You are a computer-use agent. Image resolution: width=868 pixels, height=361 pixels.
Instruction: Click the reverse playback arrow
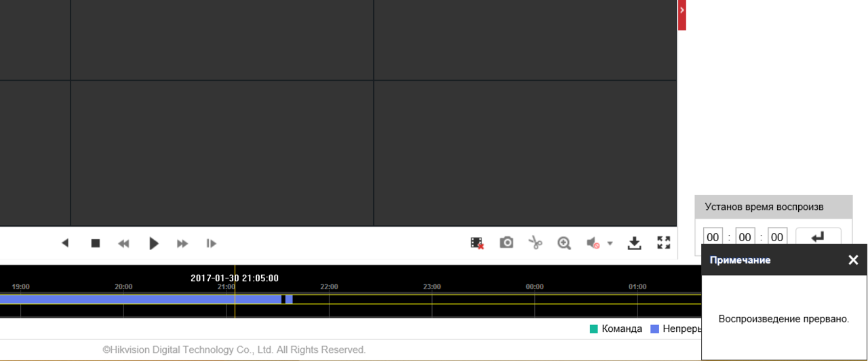[65, 242]
